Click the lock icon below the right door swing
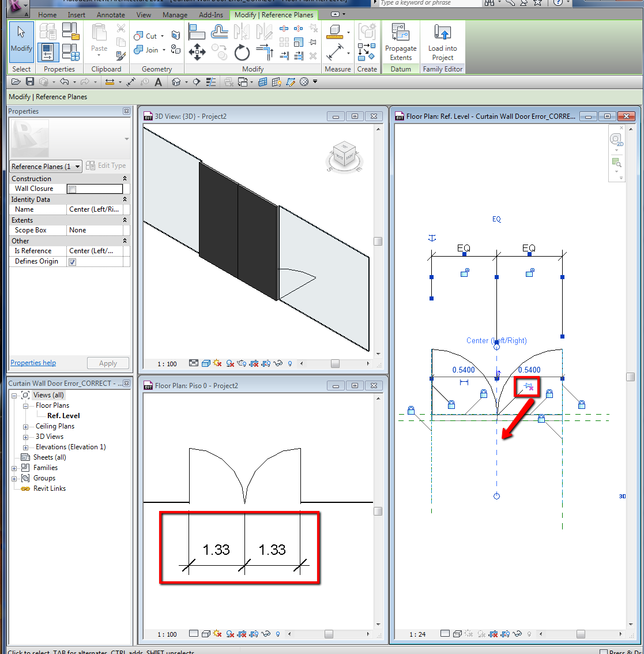 pyautogui.click(x=541, y=418)
